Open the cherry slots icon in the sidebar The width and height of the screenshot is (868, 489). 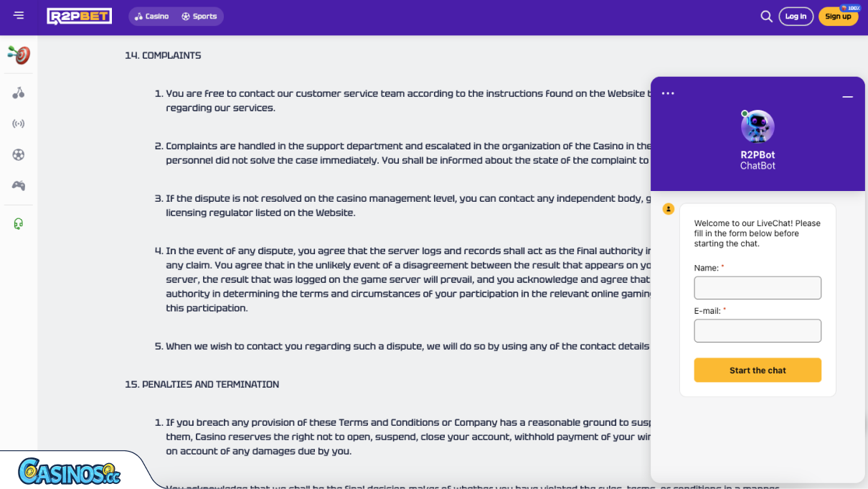[19, 93]
